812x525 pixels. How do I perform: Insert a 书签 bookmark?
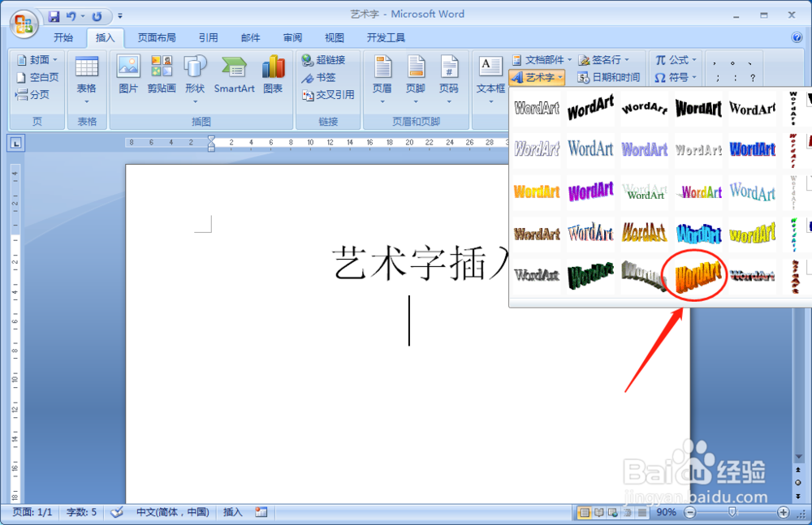pyautogui.click(x=319, y=78)
